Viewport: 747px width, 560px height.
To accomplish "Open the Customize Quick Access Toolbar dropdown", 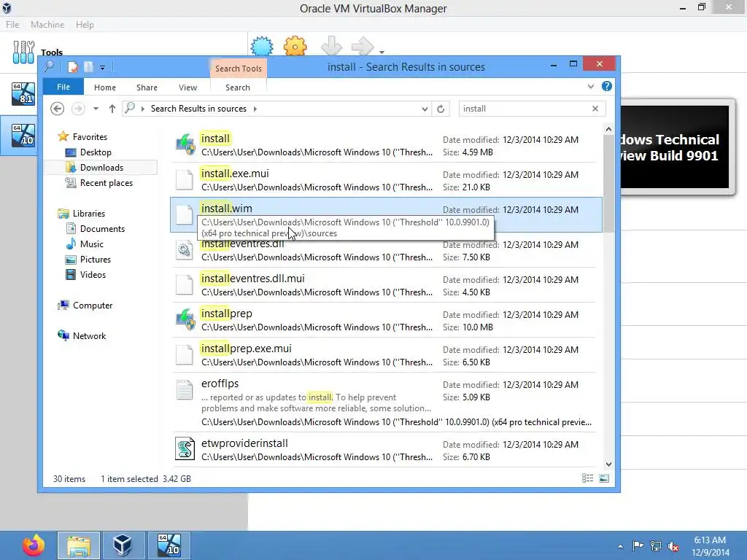I will click(102, 68).
